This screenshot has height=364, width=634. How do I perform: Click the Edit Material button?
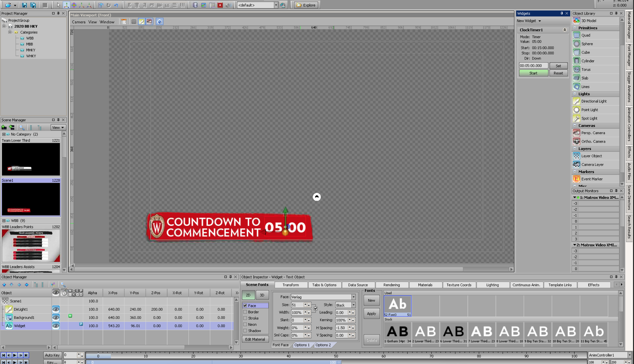255,339
